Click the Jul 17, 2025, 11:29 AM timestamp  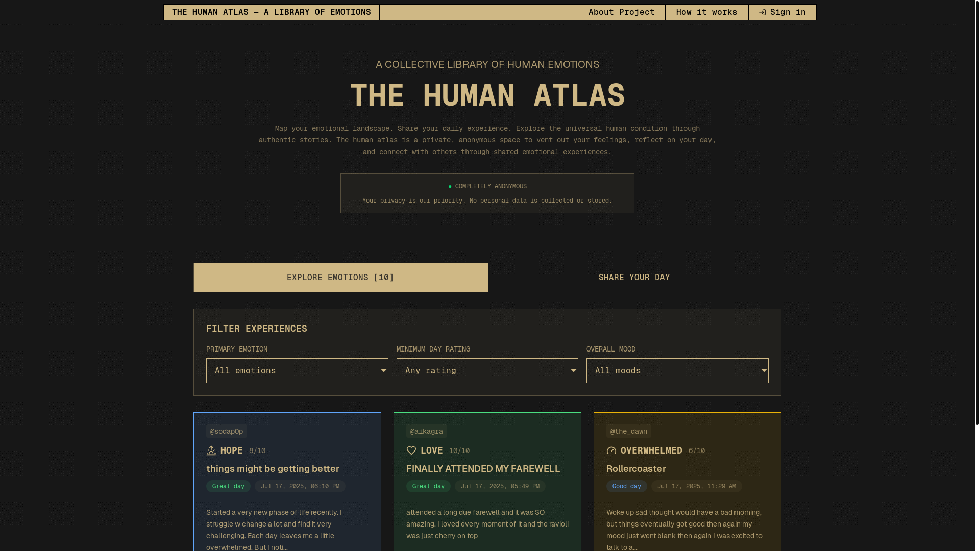tap(697, 486)
